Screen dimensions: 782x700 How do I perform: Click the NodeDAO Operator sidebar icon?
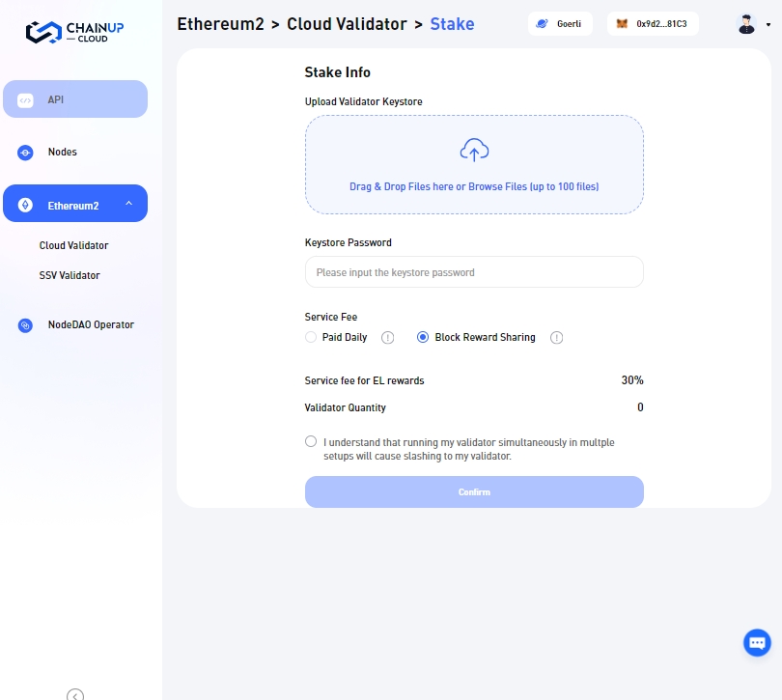25,325
